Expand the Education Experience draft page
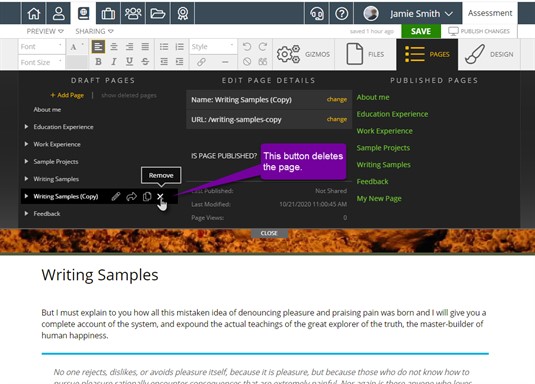 (26, 127)
